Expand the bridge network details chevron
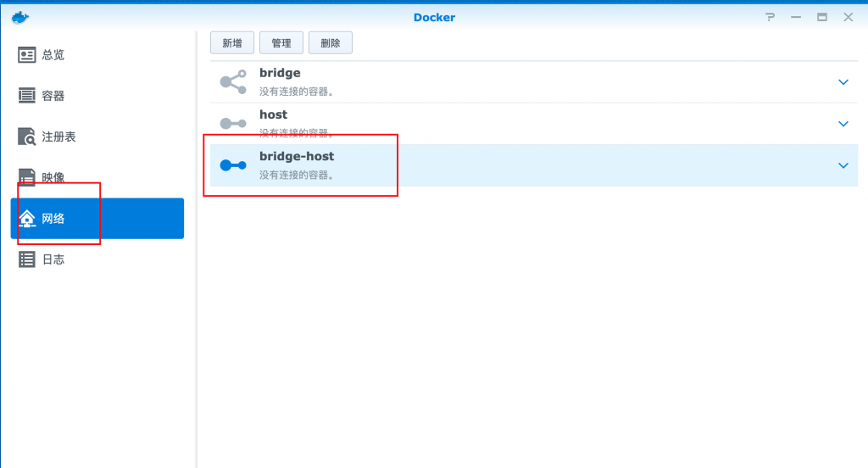This screenshot has width=868, height=468. 843,82
